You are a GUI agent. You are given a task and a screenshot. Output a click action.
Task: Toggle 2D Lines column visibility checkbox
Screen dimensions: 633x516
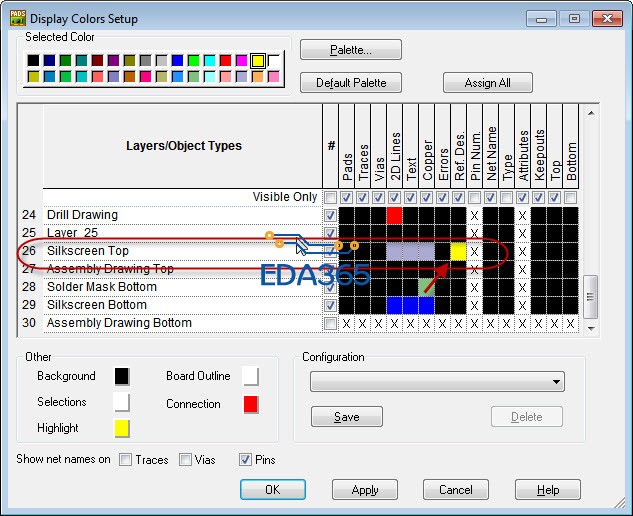point(394,198)
